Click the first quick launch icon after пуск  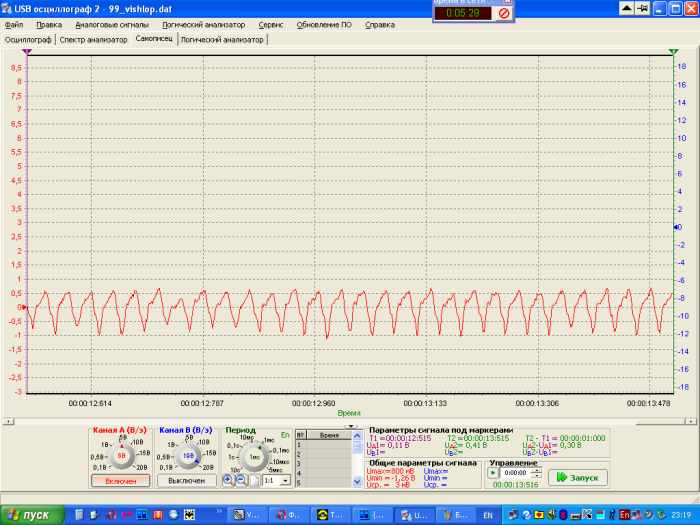coord(79,515)
